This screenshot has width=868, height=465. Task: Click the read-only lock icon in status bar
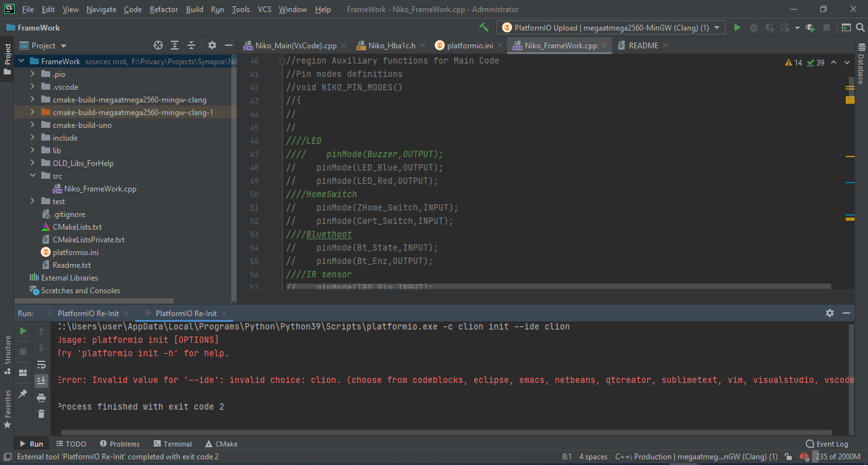pyautogui.click(x=788, y=457)
